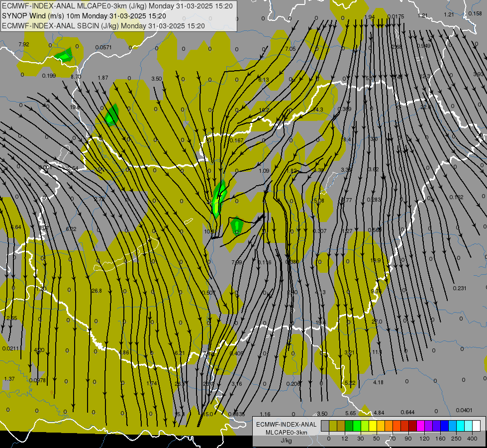
Task: Click the value '1.09' on the map
Action: point(264,171)
